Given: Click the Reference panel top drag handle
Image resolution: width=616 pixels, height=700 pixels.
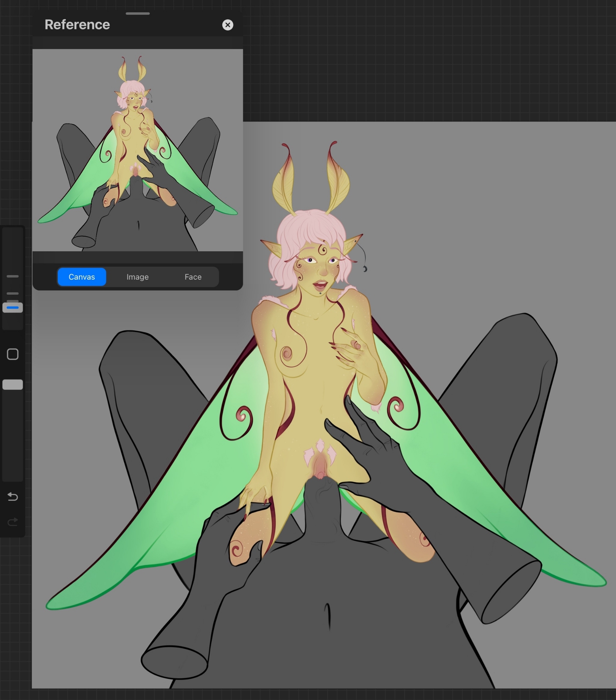Looking at the screenshot, I should click(138, 14).
